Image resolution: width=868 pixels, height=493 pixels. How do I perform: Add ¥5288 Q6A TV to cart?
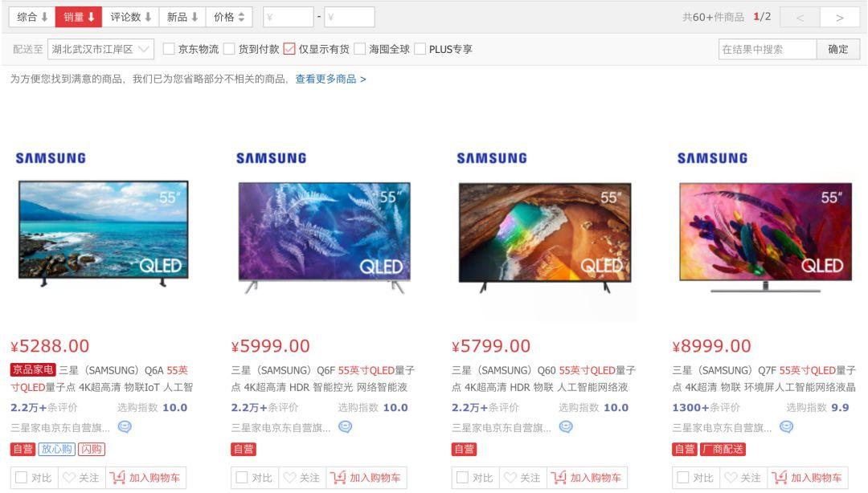[x=145, y=478]
